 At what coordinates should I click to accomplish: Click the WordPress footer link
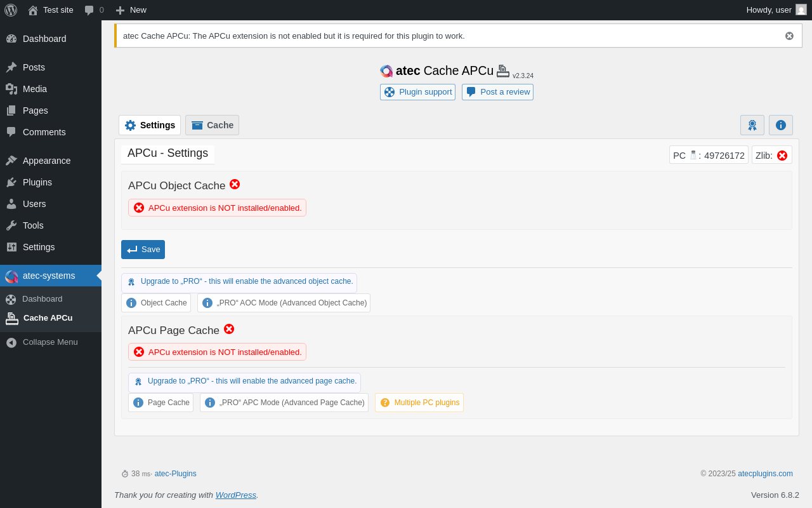tap(236, 495)
